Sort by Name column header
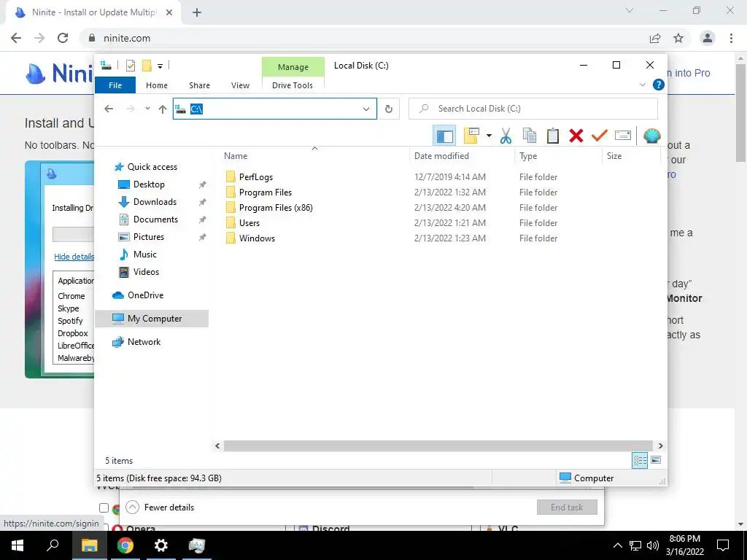747x560 pixels. point(314,156)
